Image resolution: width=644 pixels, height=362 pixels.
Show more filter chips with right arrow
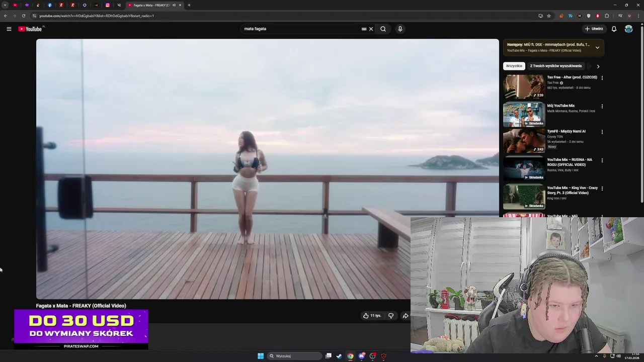(598, 66)
